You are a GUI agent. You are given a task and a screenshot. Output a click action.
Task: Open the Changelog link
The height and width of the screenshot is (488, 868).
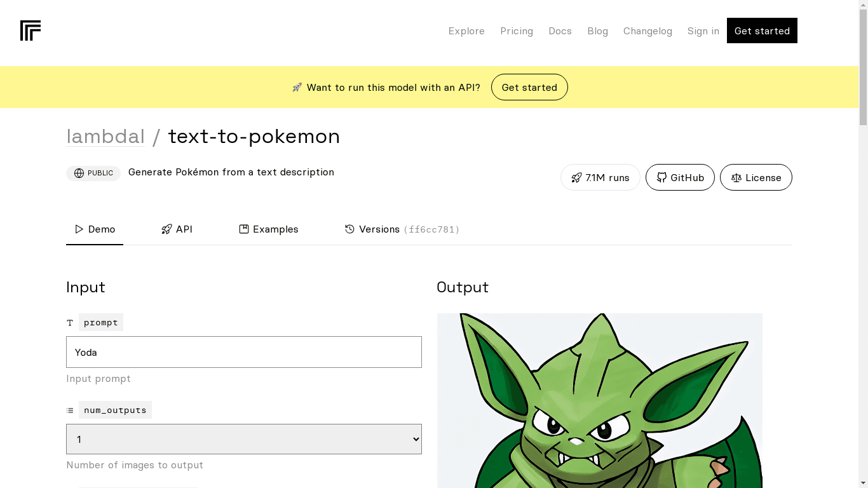[648, 31]
